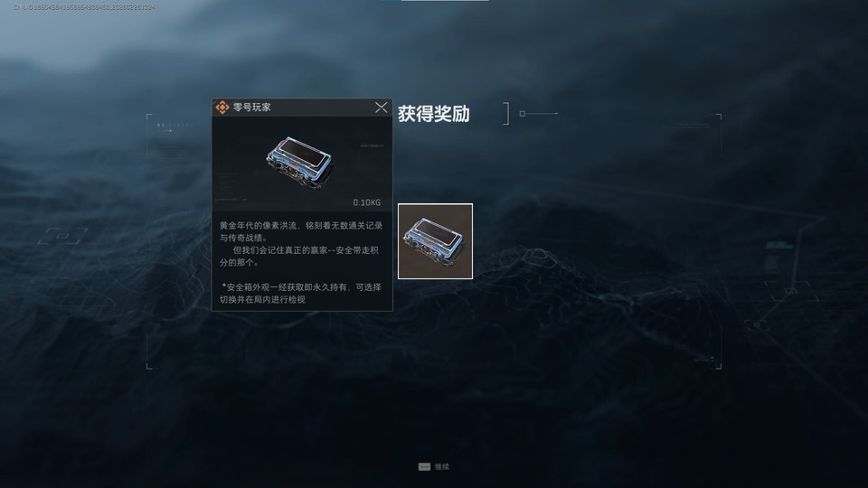868x488 pixels.
Task: Click the UID text in the top-left corner
Action: point(85,7)
